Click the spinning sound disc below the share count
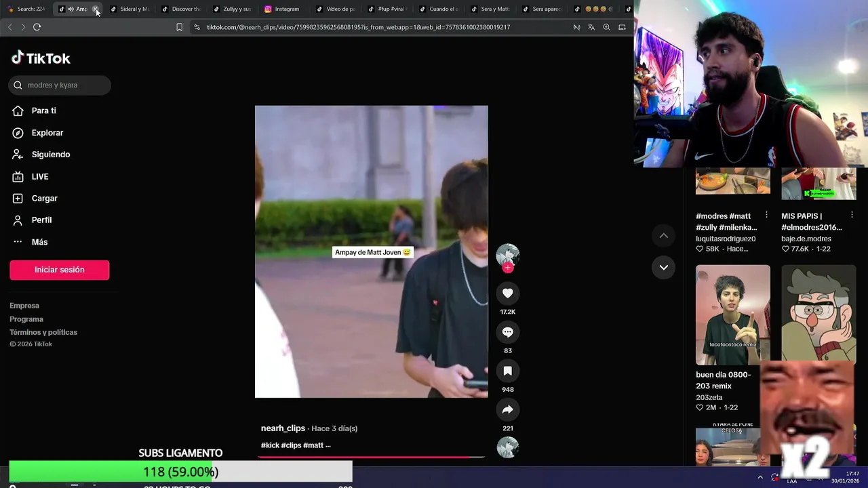Viewport: 868px width, 488px height. [x=507, y=447]
